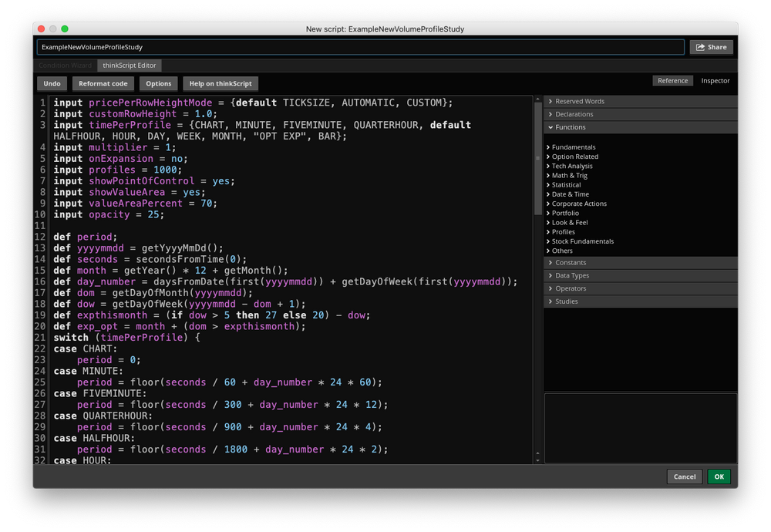771x532 pixels.
Task: Click the code editor vertical scrollbar thumb
Action: tap(537, 158)
